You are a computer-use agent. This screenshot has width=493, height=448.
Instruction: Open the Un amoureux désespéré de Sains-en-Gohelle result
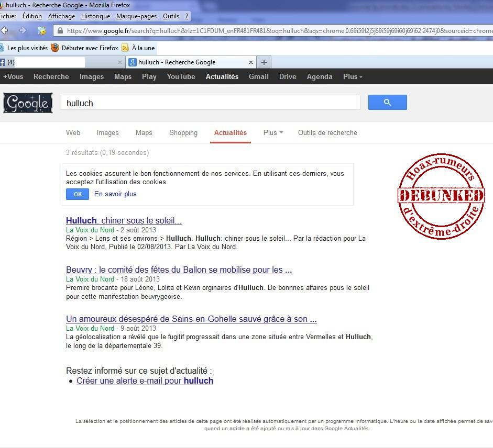point(191,319)
